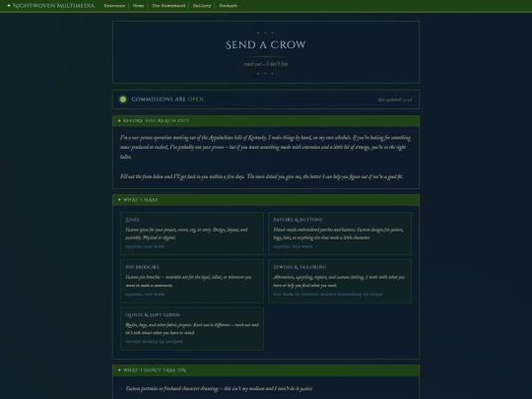The height and width of the screenshot is (399, 532).
Task: Select the Sewing & Tailoring card heading
Action: point(299,267)
